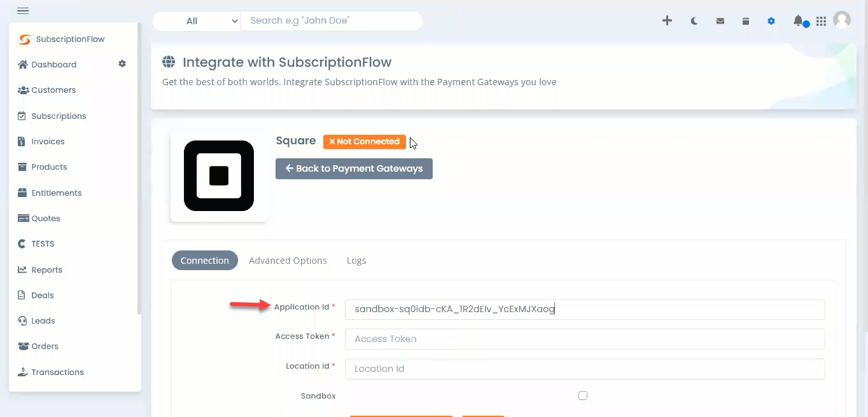Open the calendar icon in top bar
868x417 pixels.
(x=745, y=21)
